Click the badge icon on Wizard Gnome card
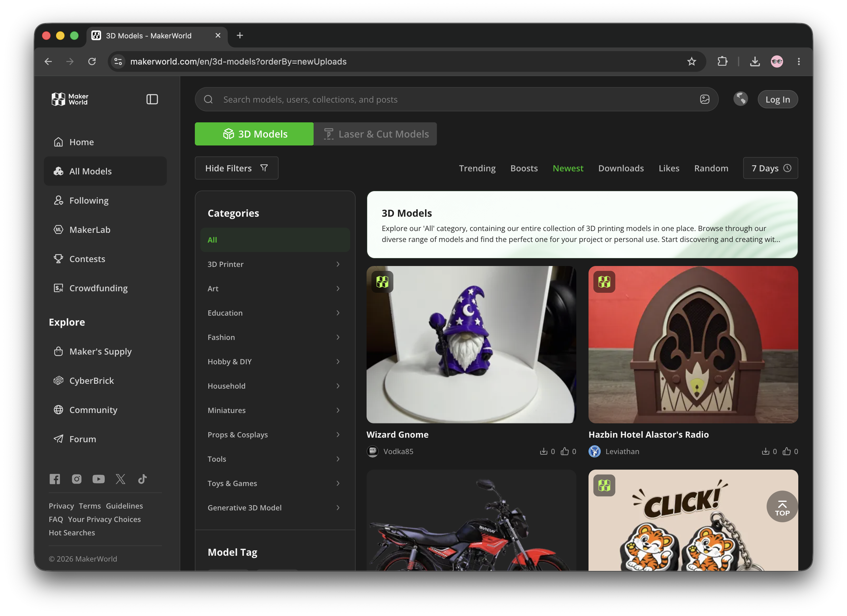847x616 pixels. coord(382,282)
